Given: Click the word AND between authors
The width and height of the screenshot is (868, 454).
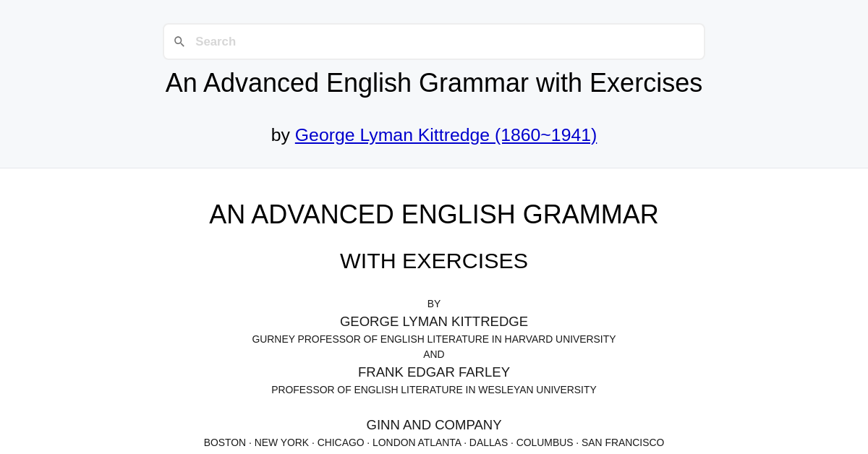Looking at the screenshot, I should [434, 354].
